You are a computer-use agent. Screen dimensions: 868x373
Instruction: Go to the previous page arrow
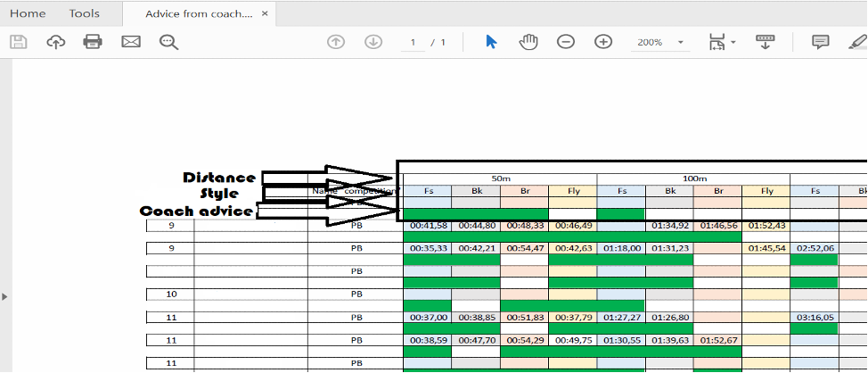(336, 42)
